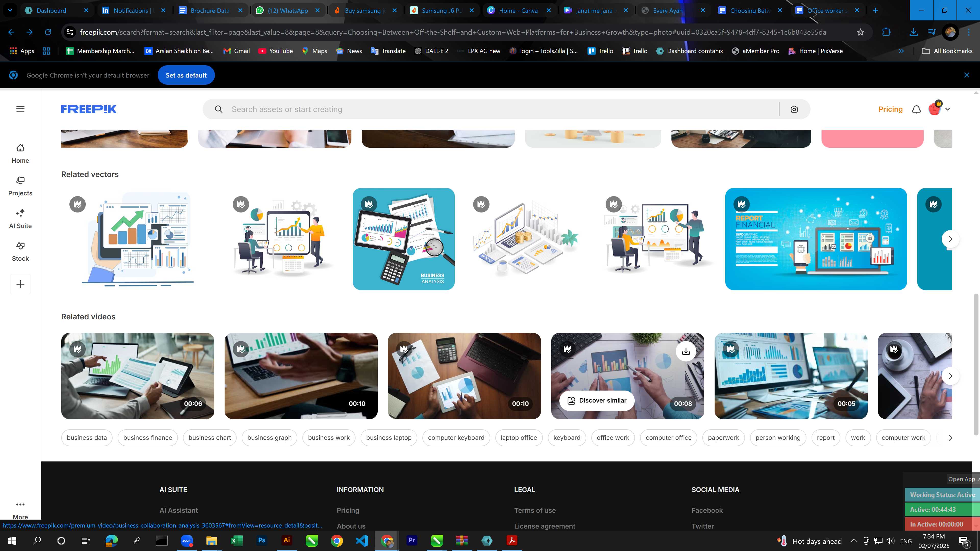Open Stock in the sidebar
This screenshot has height=551, width=980.
(20, 252)
